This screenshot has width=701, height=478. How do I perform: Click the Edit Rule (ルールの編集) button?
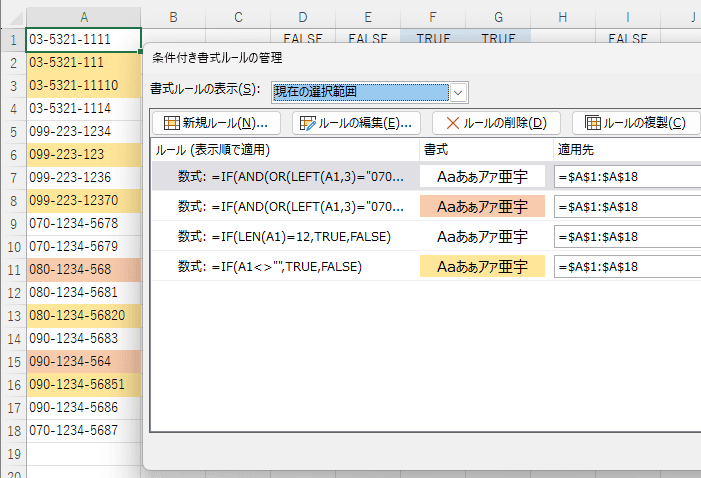coord(356,123)
